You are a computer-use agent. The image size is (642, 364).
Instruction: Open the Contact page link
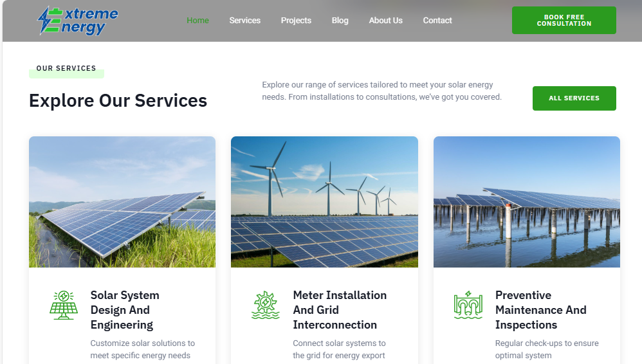pos(437,21)
